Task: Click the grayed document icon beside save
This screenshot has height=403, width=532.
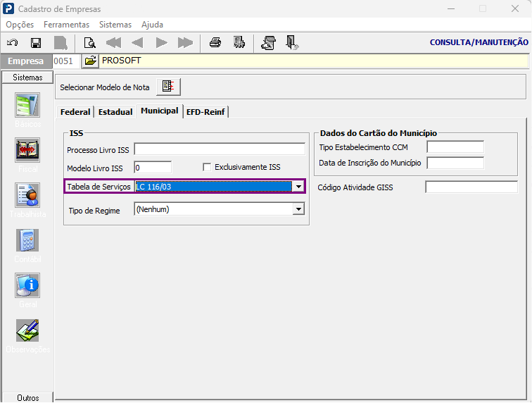Action: [61, 43]
